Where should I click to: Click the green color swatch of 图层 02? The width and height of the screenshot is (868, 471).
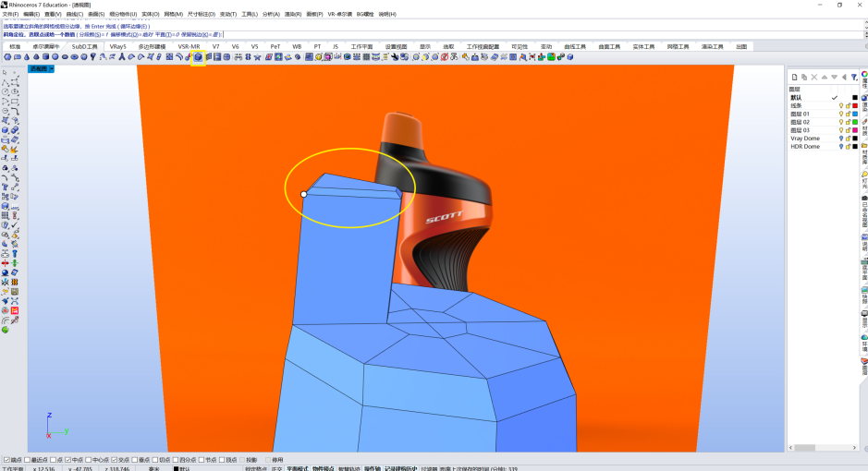[855, 122]
